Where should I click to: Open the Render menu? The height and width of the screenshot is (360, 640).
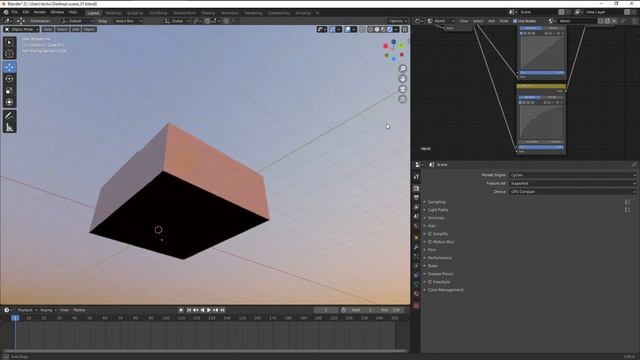click(x=40, y=12)
